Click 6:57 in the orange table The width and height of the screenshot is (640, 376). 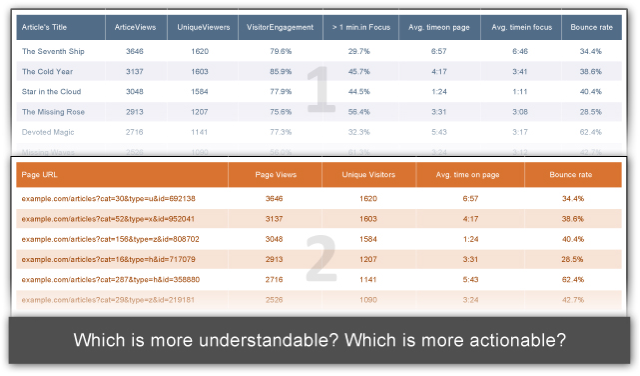pyautogui.click(x=470, y=199)
